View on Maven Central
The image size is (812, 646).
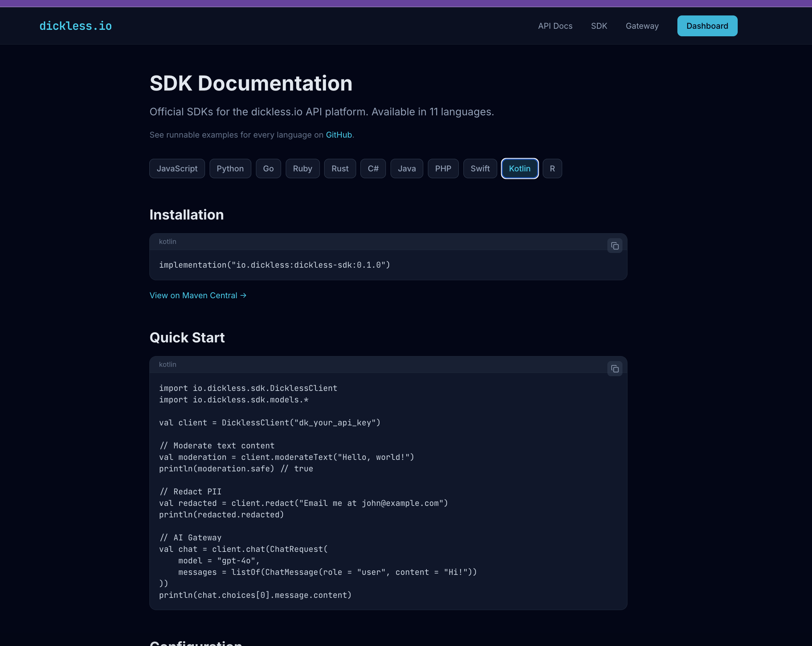(x=198, y=295)
